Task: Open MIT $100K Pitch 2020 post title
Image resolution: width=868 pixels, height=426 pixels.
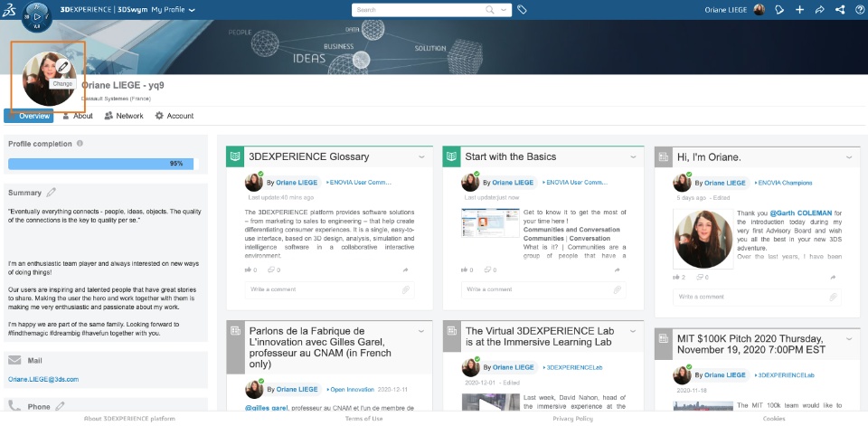Action: (x=751, y=344)
